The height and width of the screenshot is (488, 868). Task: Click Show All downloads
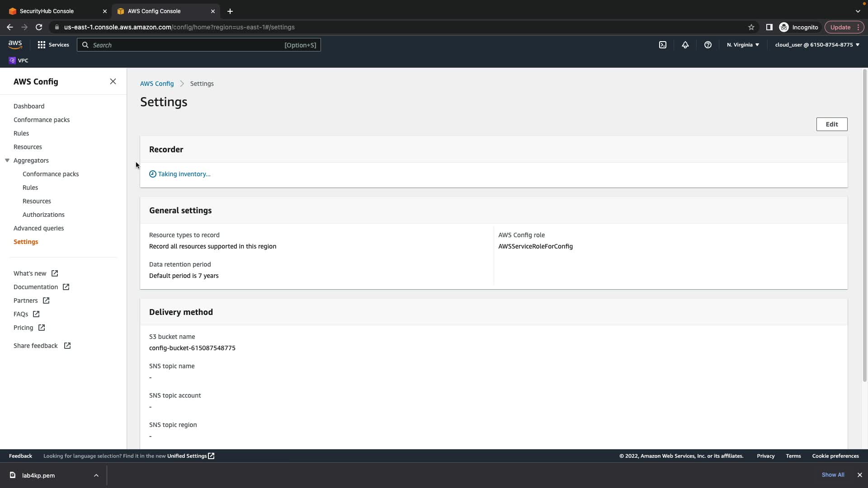coord(833,475)
